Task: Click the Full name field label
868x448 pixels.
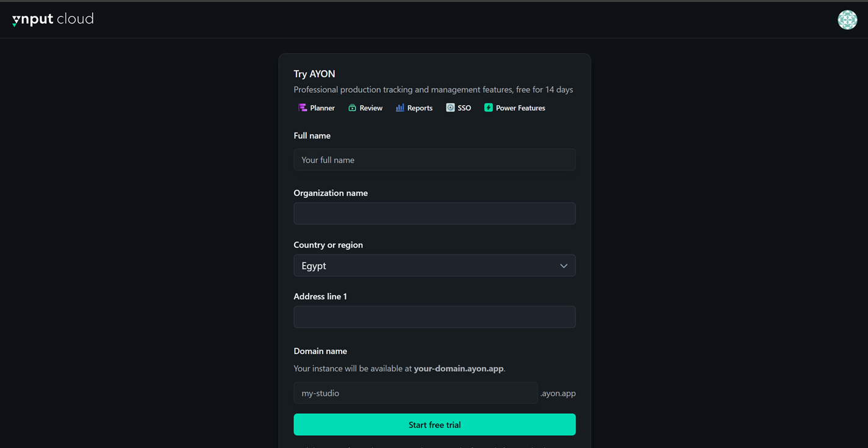Action: pyautogui.click(x=312, y=135)
